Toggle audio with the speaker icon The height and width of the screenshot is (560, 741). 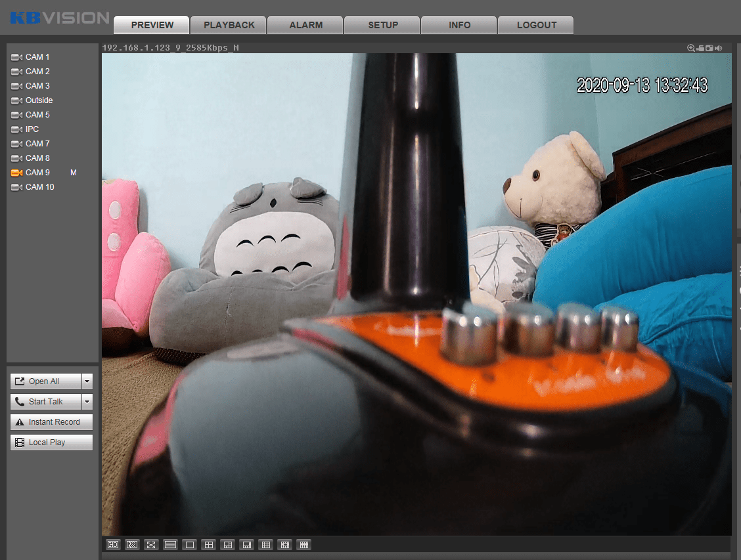point(719,48)
